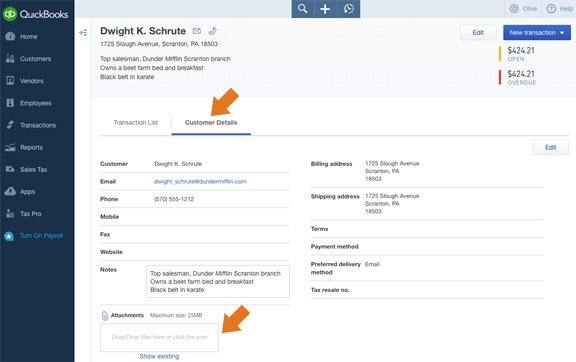Open Apps menu item
Image resolution: width=576 pixels, height=362 pixels.
[28, 191]
